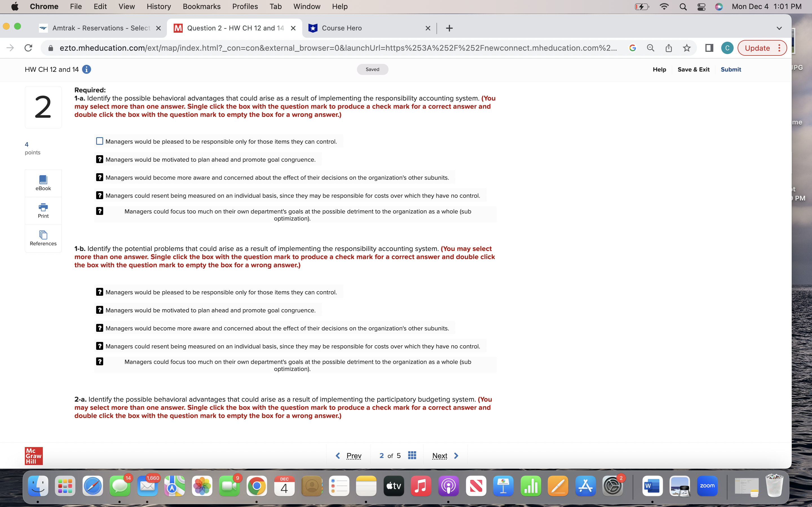Mark the sub optimization answer in 1-b

click(x=100, y=361)
